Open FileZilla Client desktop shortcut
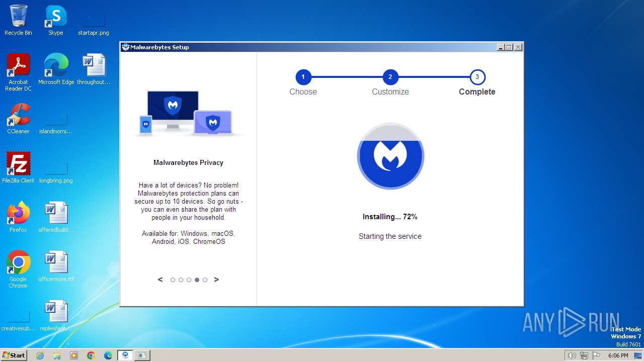 (x=18, y=168)
